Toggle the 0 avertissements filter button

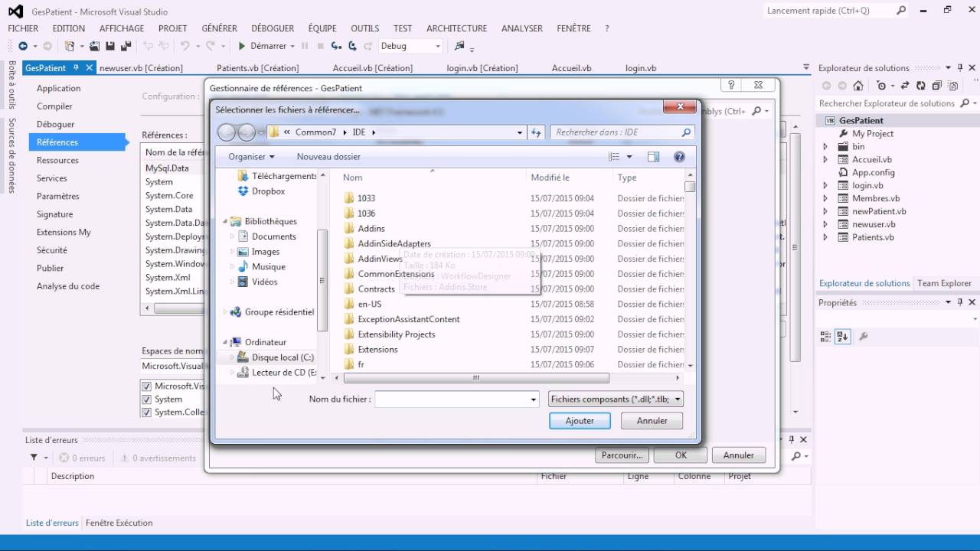pos(158,458)
